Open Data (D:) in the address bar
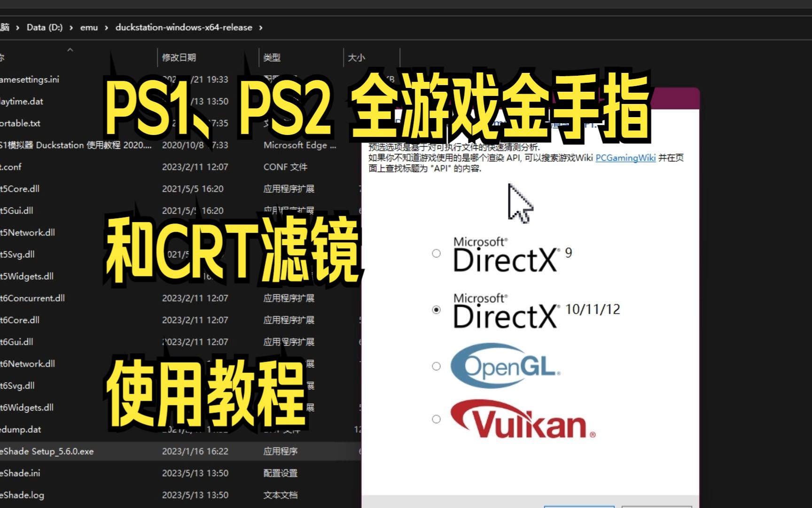This screenshot has height=508, width=812. pos(45,27)
